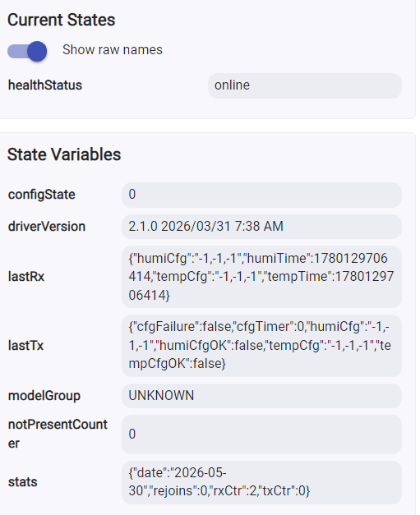Select the notPresentCounter value field
Viewport: 420px width, 515px height.
(261, 435)
